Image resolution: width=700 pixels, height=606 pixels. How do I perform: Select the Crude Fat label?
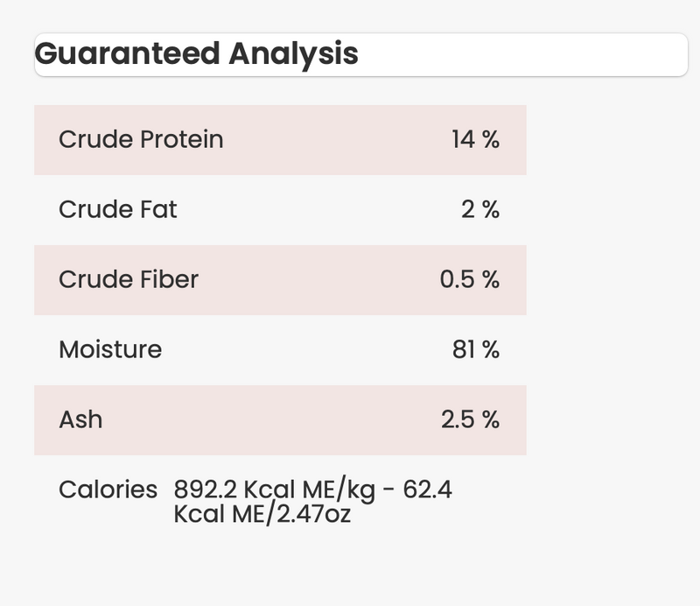pyautogui.click(x=118, y=209)
